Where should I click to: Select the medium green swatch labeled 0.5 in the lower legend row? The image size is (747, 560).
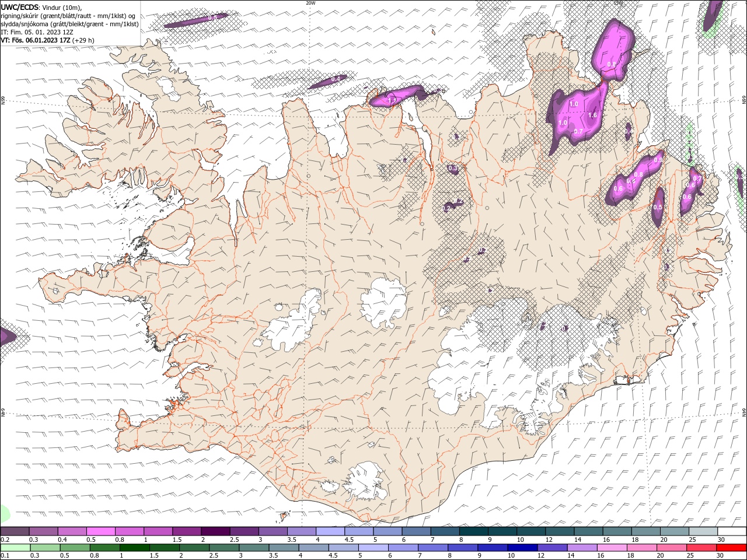[x=75, y=548]
